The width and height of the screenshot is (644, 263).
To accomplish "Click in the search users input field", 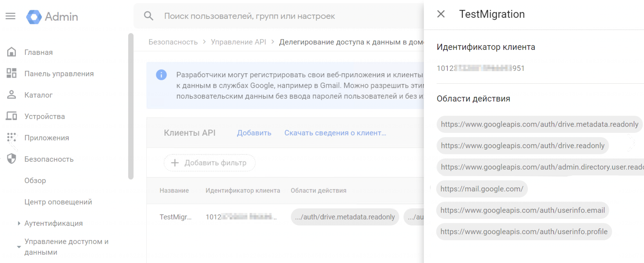I will 275,16.
